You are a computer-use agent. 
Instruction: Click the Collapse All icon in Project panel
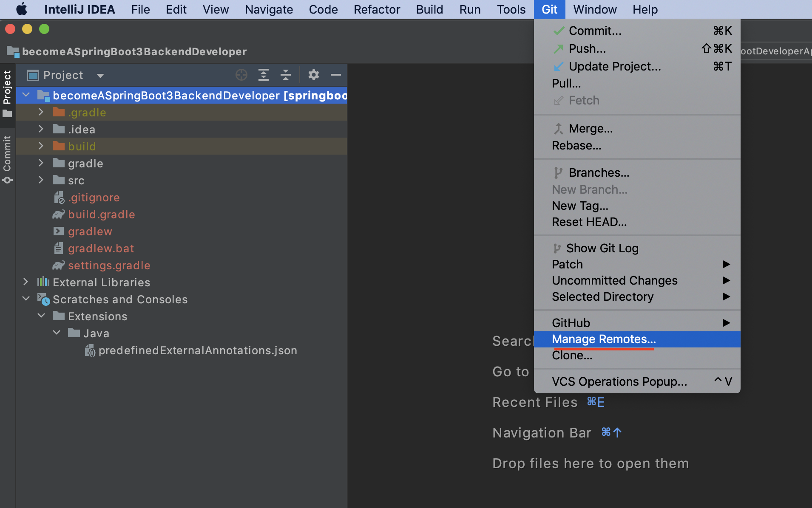[286, 75]
